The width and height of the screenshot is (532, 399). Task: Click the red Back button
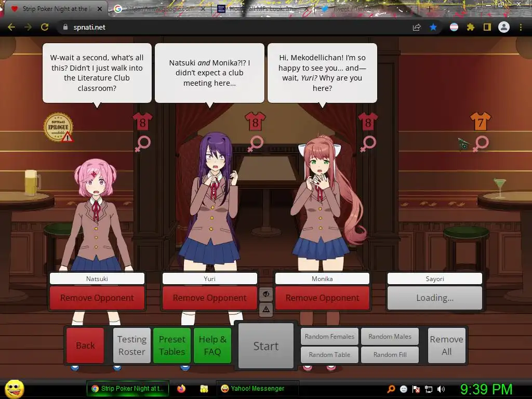tap(85, 345)
